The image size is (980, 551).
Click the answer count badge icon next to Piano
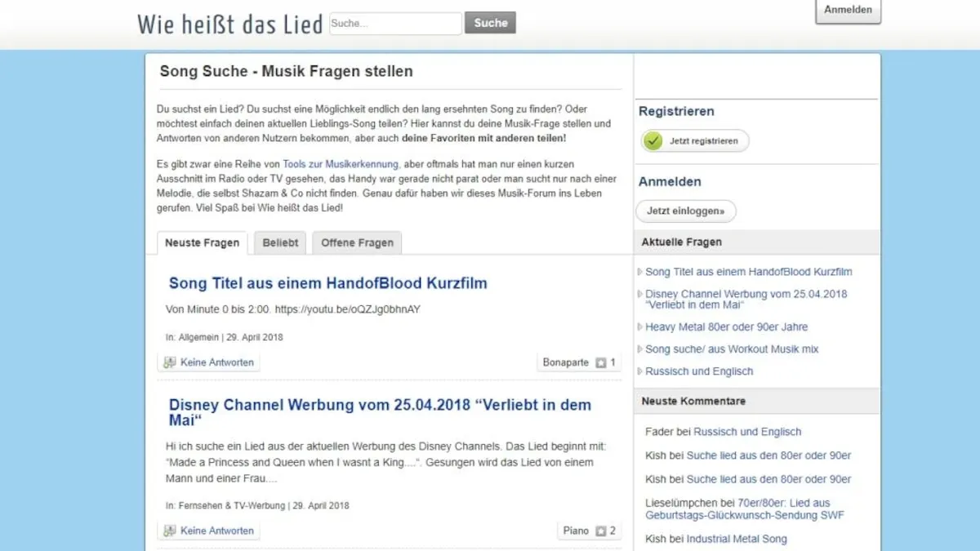coord(601,530)
